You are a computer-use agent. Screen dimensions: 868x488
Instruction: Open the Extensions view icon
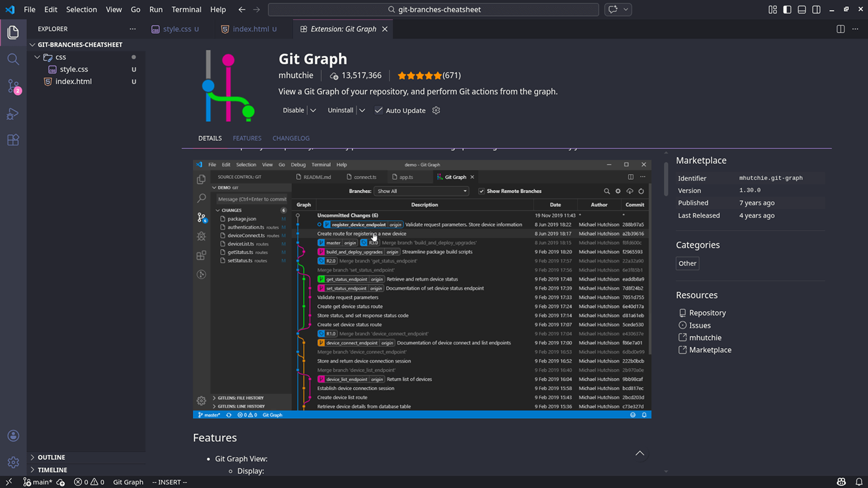(x=14, y=140)
